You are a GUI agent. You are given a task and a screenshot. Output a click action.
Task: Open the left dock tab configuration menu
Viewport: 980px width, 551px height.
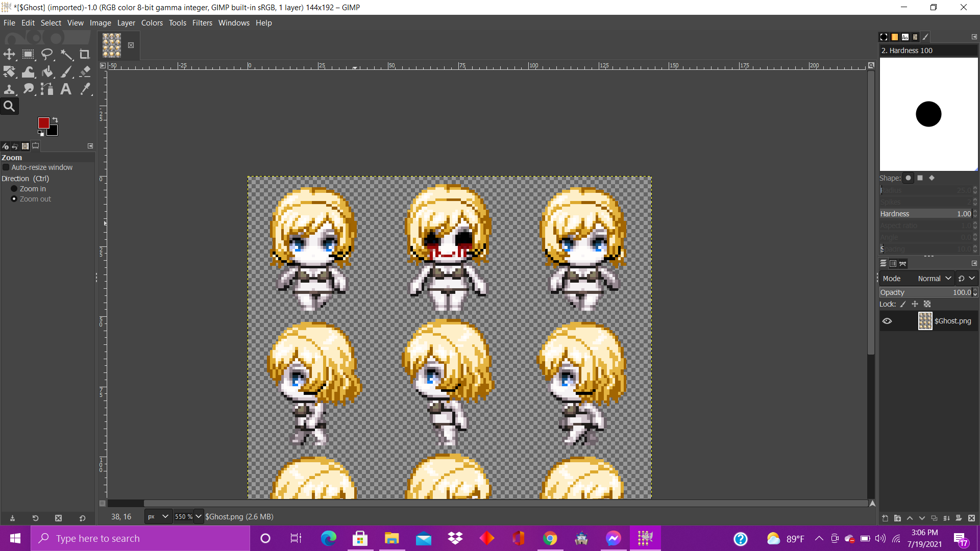point(90,146)
